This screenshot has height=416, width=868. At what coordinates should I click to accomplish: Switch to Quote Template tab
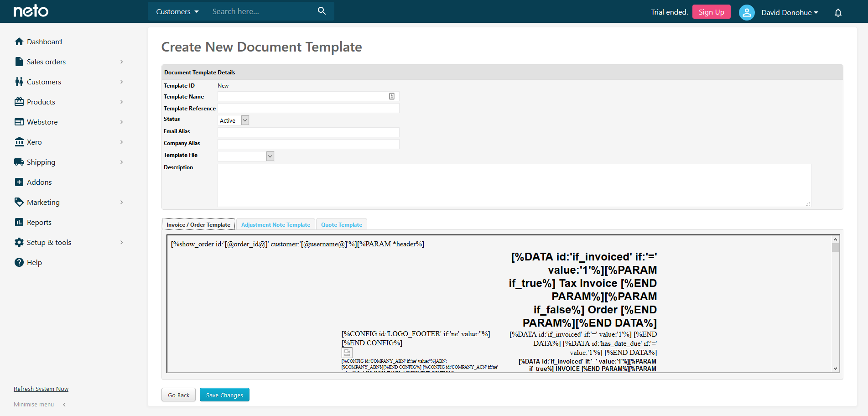[342, 224]
